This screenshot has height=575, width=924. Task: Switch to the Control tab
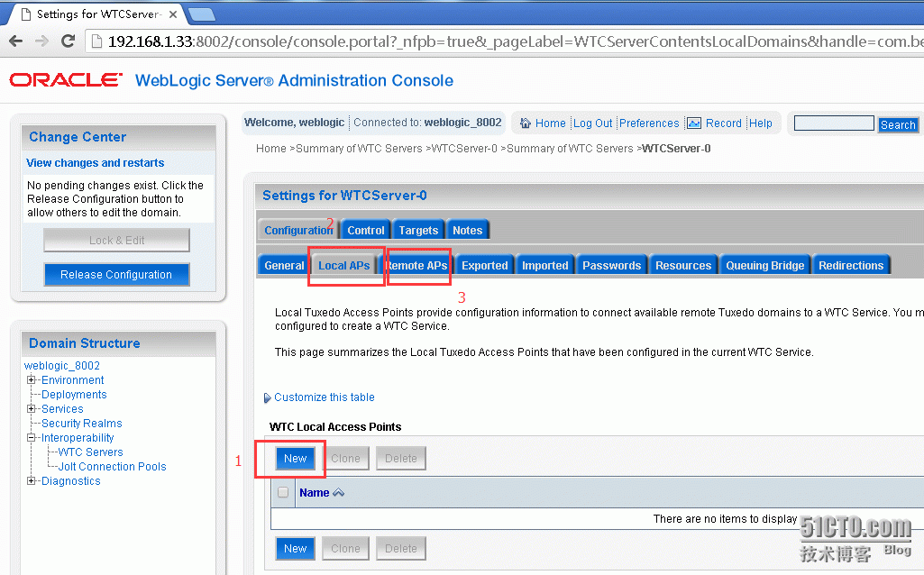coord(366,231)
